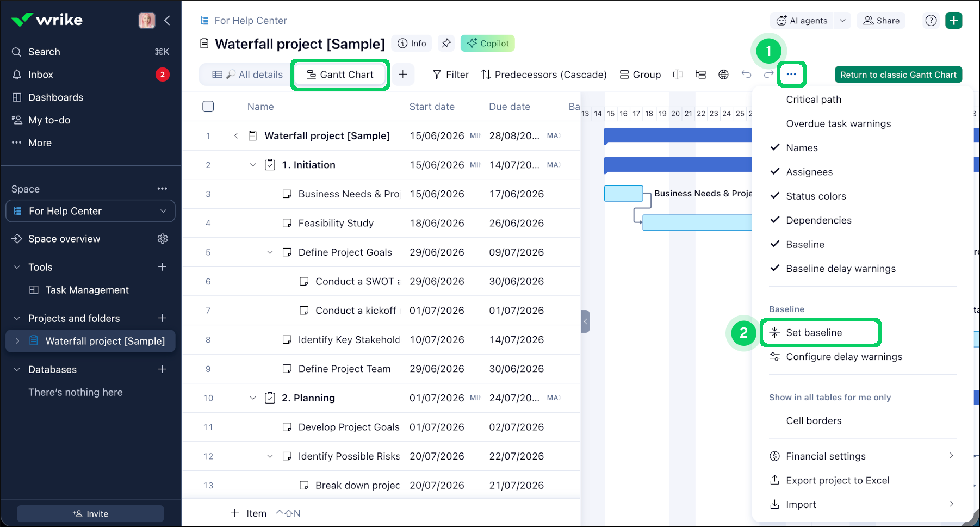Screen dimensions: 980x527
Task: Open the project Info panel
Action: (x=412, y=44)
